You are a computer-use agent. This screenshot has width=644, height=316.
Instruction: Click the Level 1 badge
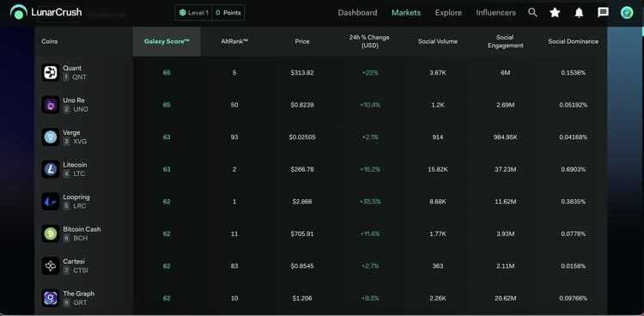[x=194, y=13]
